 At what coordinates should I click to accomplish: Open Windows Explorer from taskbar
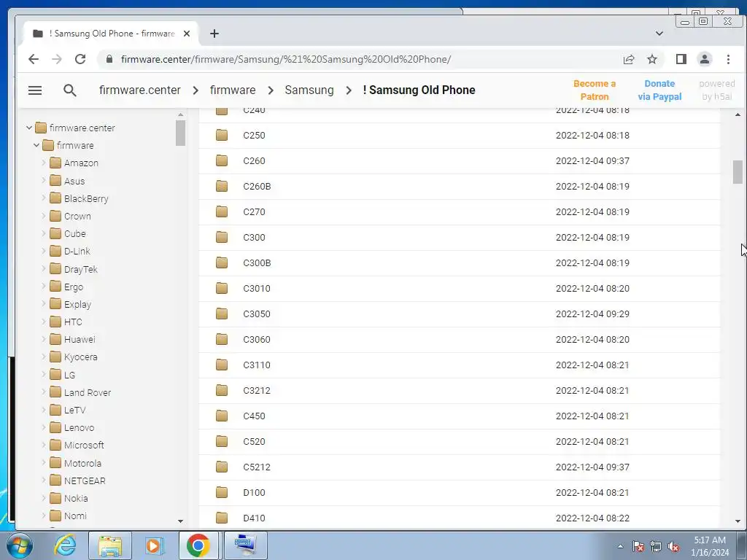point(110,545)
